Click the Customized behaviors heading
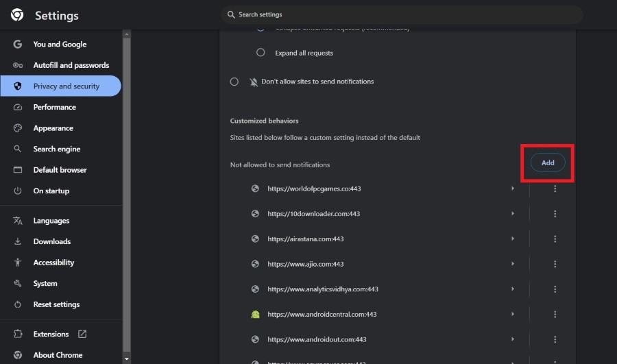The image size is (617, 364). [x=264, y=121]
